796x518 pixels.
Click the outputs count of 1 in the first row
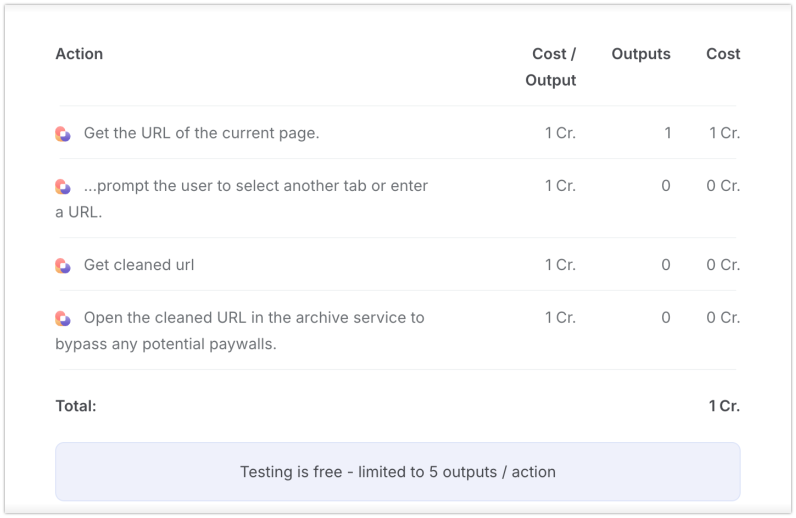tap(668, 133)
